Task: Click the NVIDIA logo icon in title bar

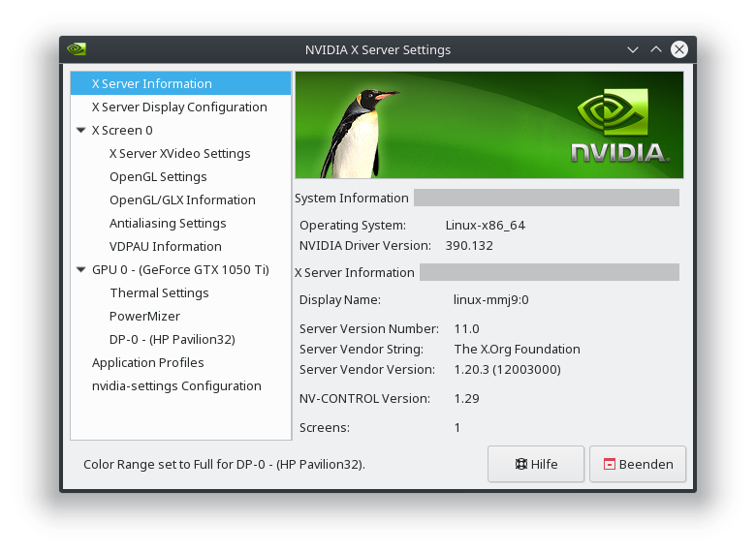Action: tap(77, 49)
